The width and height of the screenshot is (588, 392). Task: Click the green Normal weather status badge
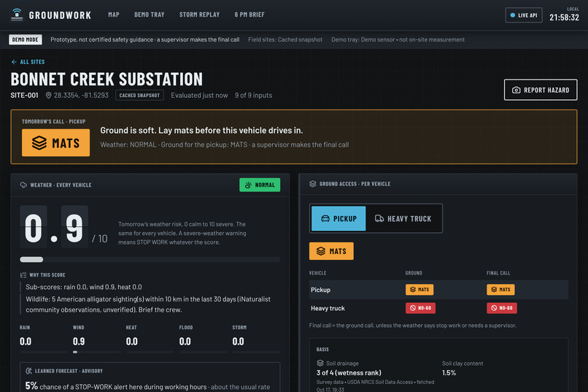tap(260, 185)
